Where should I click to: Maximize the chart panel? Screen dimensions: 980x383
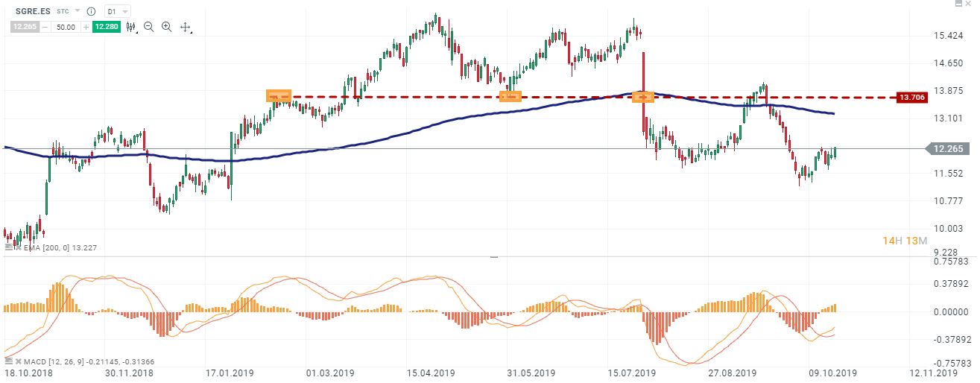[x=959, y=4]
